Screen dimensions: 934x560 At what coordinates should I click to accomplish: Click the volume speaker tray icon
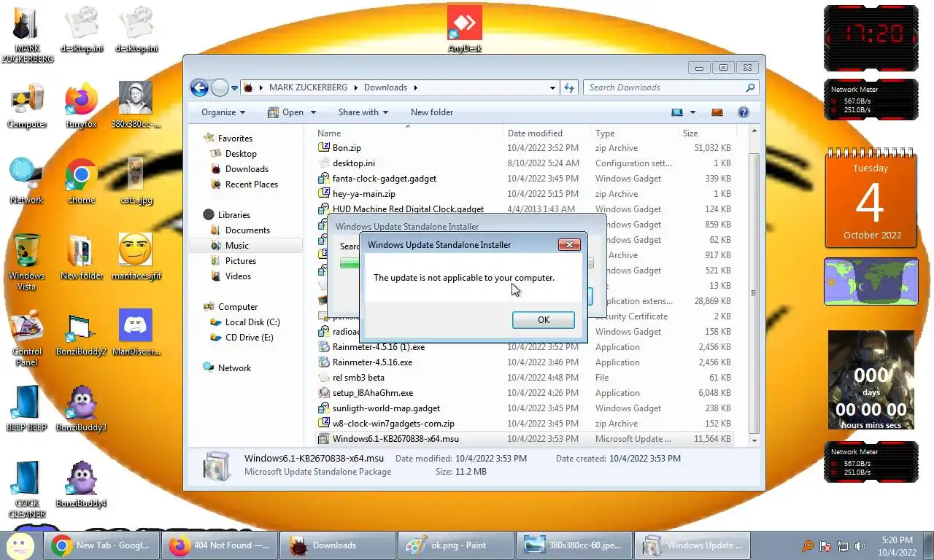(x=860, y=546)
